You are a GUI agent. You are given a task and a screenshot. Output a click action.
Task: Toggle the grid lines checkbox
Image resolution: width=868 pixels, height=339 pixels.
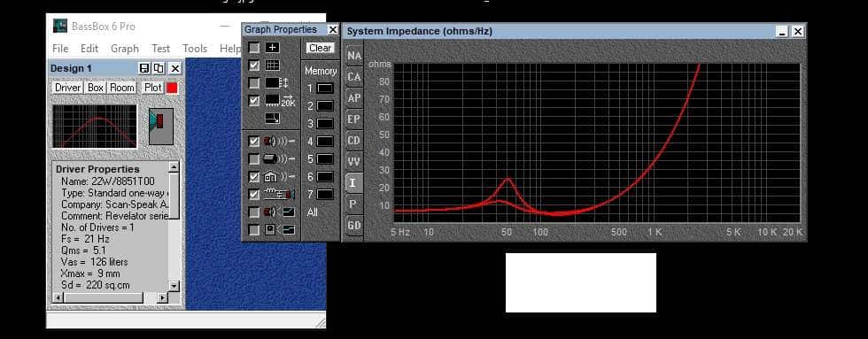[x=254, y=65]
